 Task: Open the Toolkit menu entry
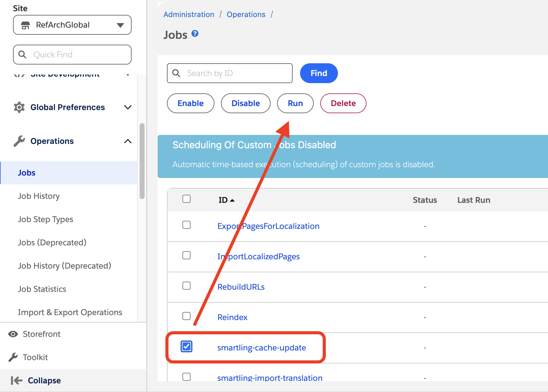coord(35,357)
